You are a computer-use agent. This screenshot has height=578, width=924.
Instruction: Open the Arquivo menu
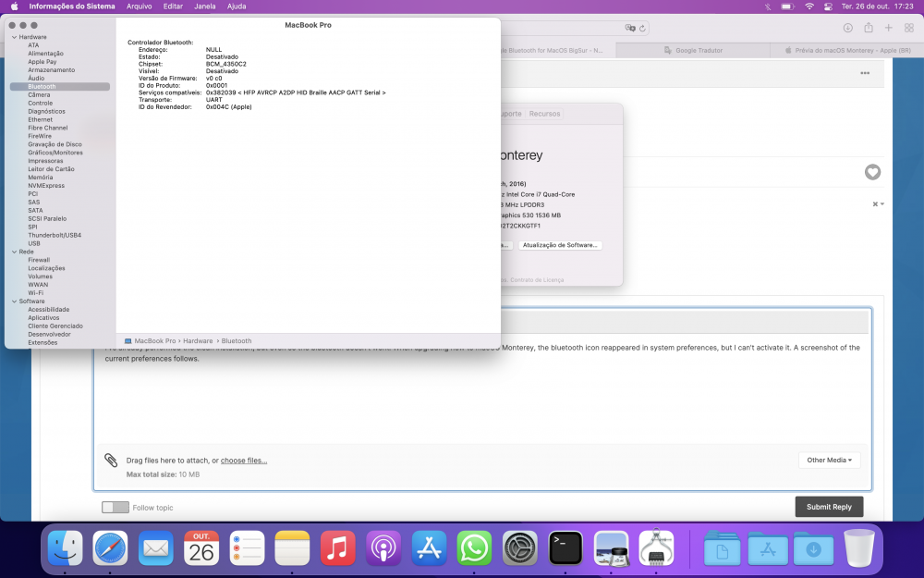pyautogui.click(x=140, y=6)
